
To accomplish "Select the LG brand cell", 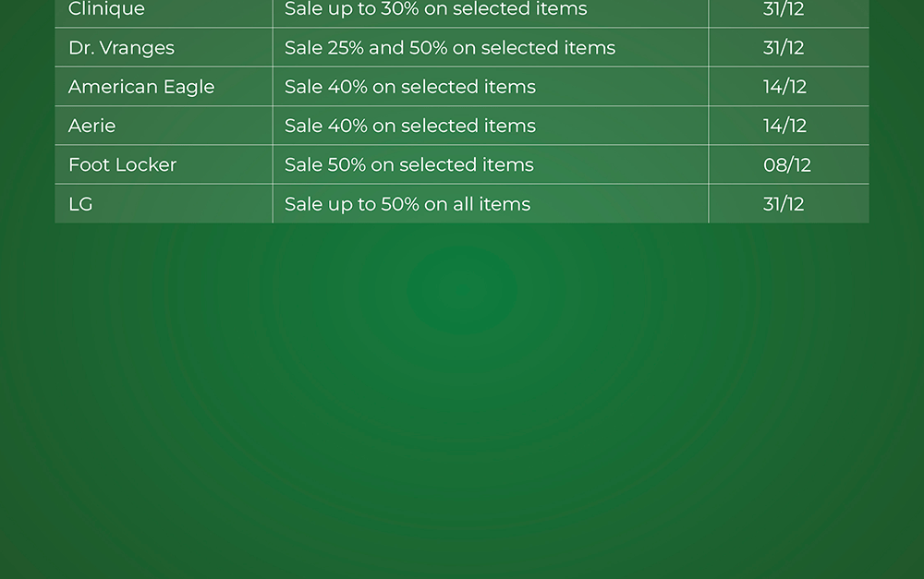I will (80, 204).
